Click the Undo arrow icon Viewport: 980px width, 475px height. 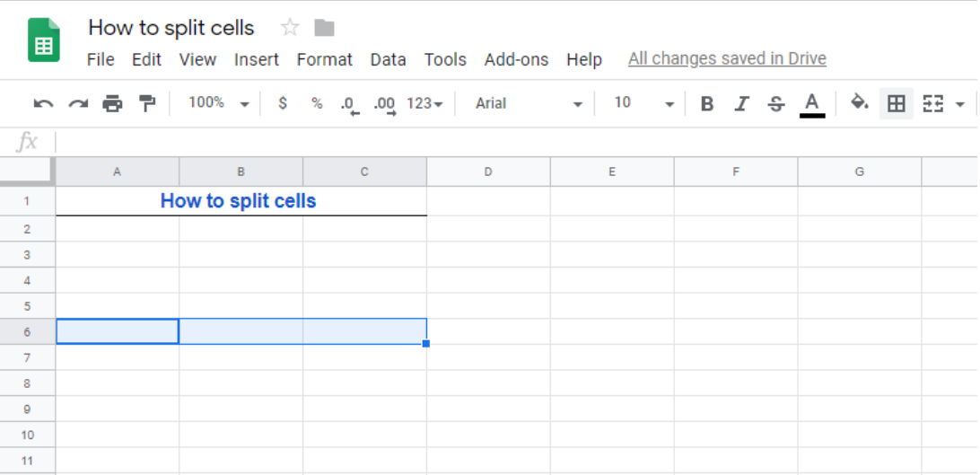(x=43, y=104)
